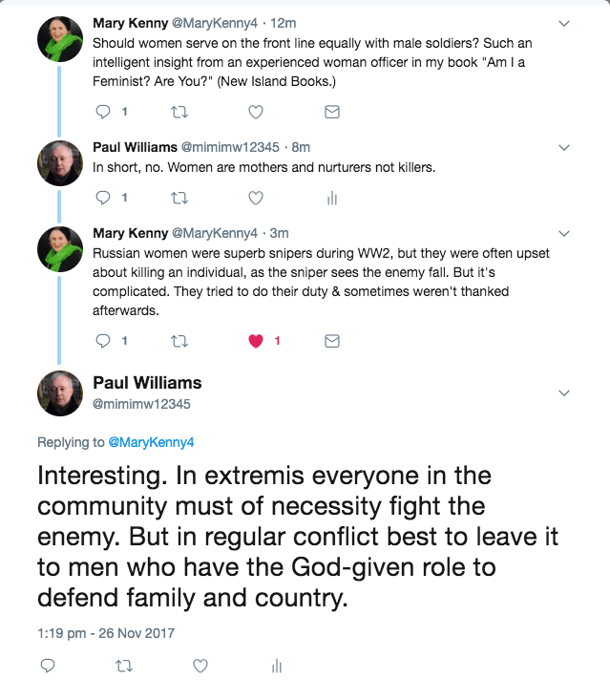Image resolution: width=610 pixels, height=700 pixels.
Task: View analytics for 'In short, no' tweet
Action: (332, 198)
